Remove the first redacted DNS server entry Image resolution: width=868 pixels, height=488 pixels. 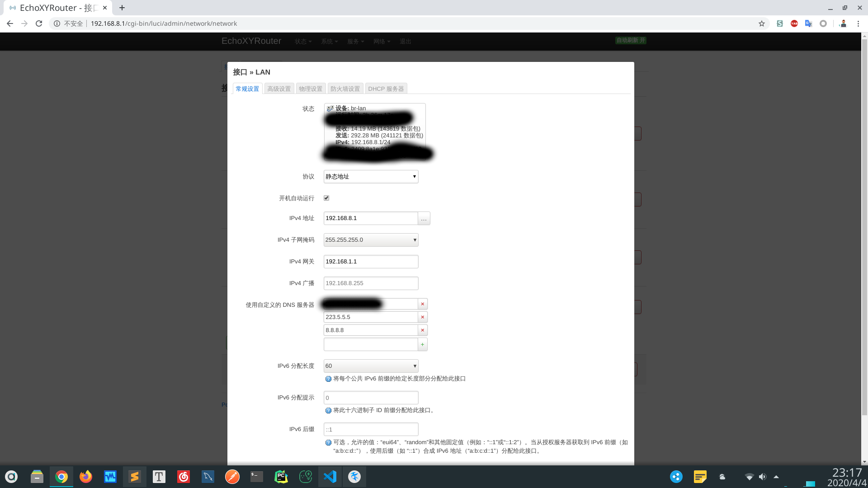coord(423,304)
